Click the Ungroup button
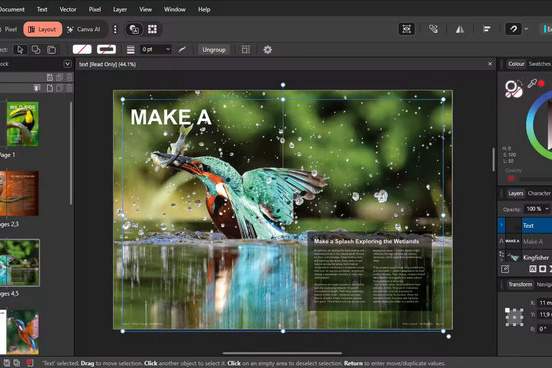Viewport: 552px width, 368px height. tap(214, 50)
